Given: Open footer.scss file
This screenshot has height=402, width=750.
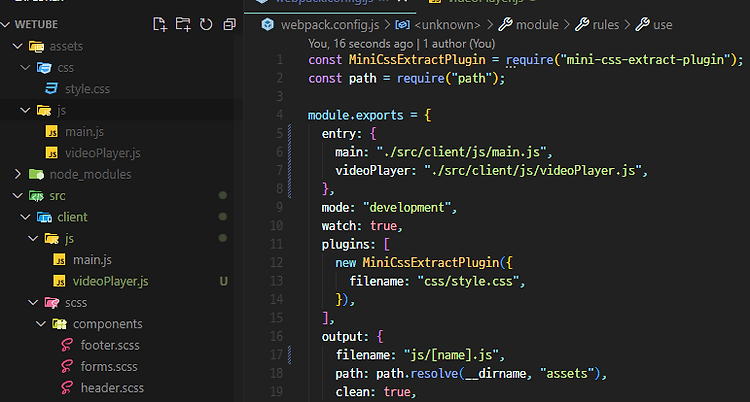Looking at the screenshot, I should pyautogui.click(x=110, y=345).
